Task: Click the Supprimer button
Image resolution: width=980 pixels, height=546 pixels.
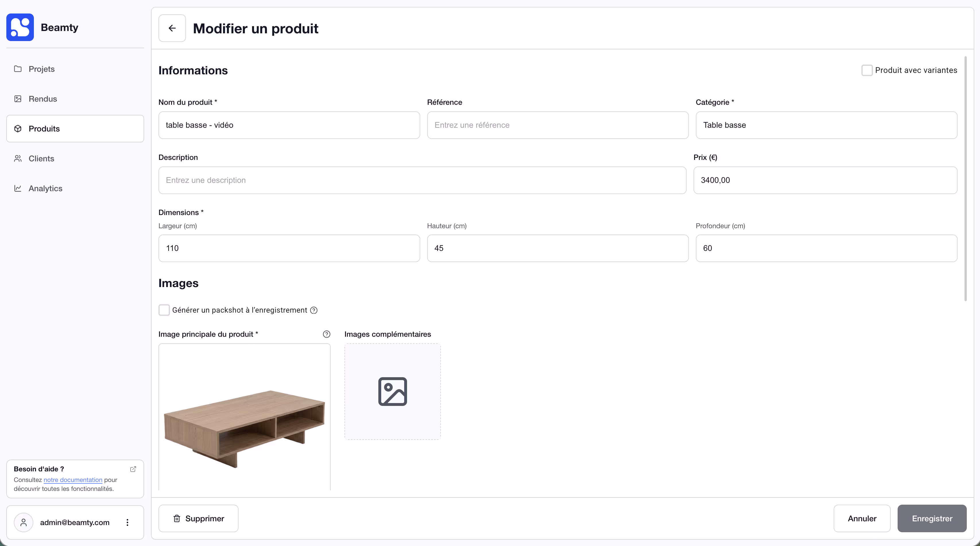Action: [198, 519]
